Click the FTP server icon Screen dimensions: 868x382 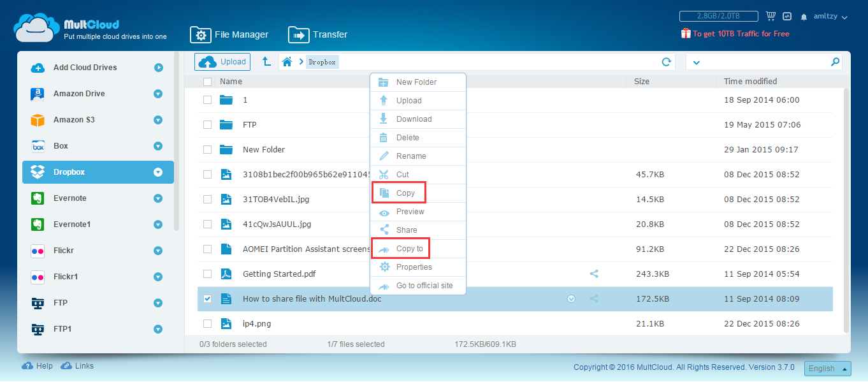tap(38, 303)
